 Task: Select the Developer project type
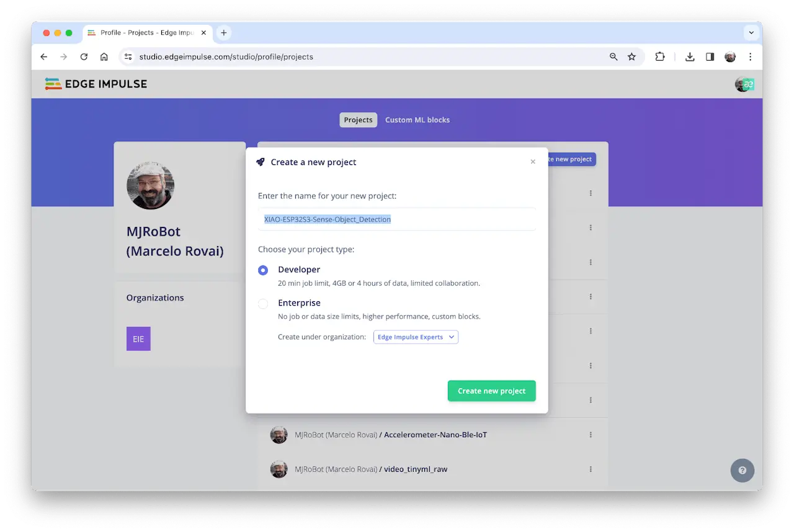263,270
